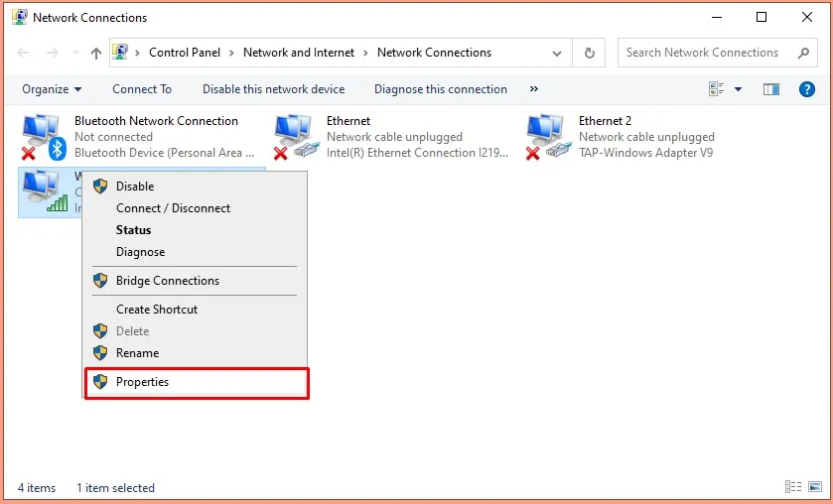Select the Ethernet adapter icon
The height and width of the screenshot is (504, 833).
coord(295,136)
